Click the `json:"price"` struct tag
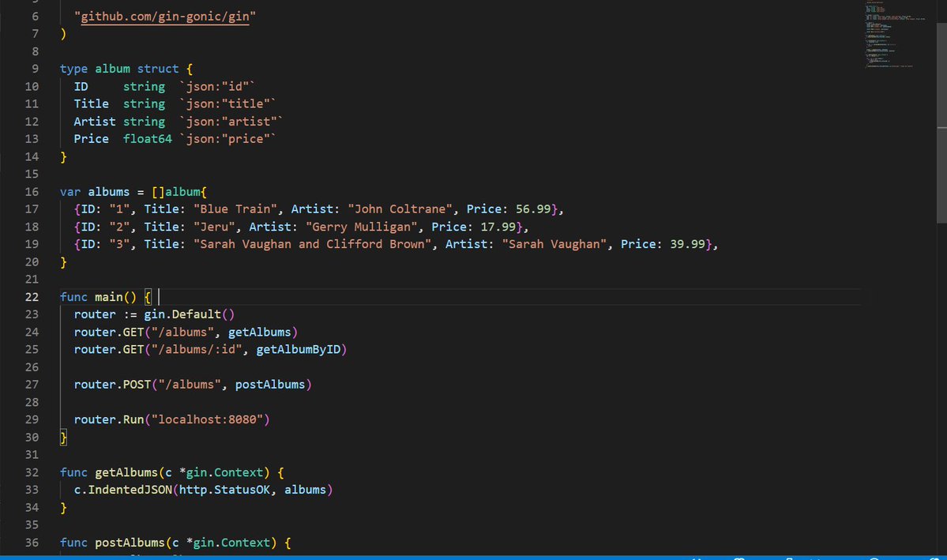This screenshot has height=560, width=947. tap(227, 139)
